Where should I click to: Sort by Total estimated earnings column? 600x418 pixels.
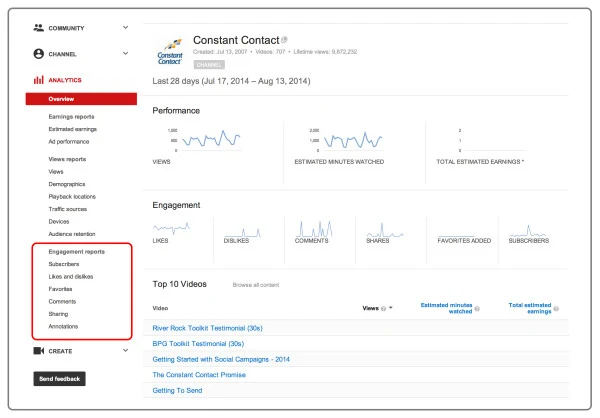point(530,308)
